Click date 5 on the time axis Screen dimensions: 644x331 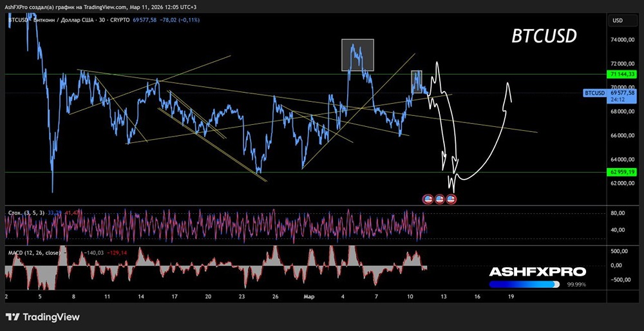[x=39, y=296]
